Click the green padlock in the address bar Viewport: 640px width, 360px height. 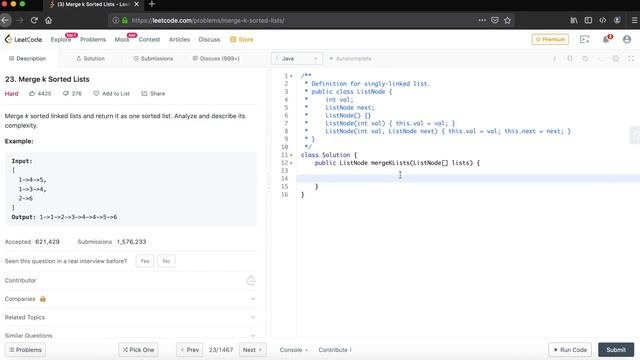125,20
